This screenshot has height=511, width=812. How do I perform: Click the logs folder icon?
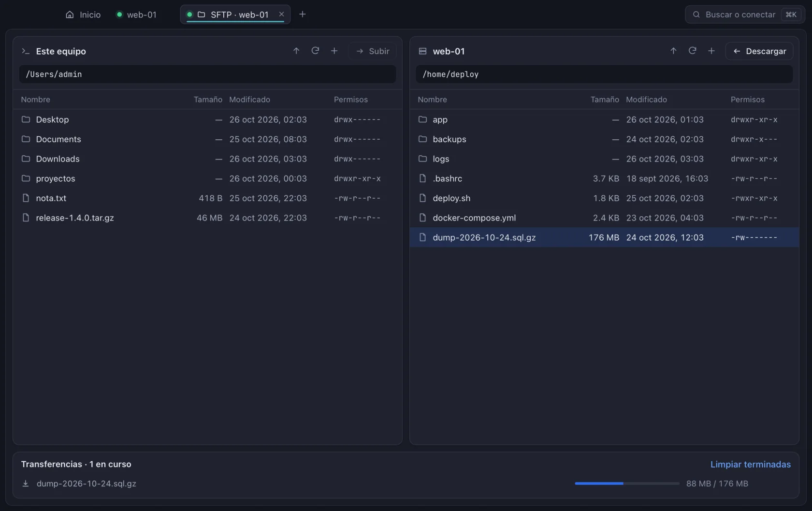(422, 159)
